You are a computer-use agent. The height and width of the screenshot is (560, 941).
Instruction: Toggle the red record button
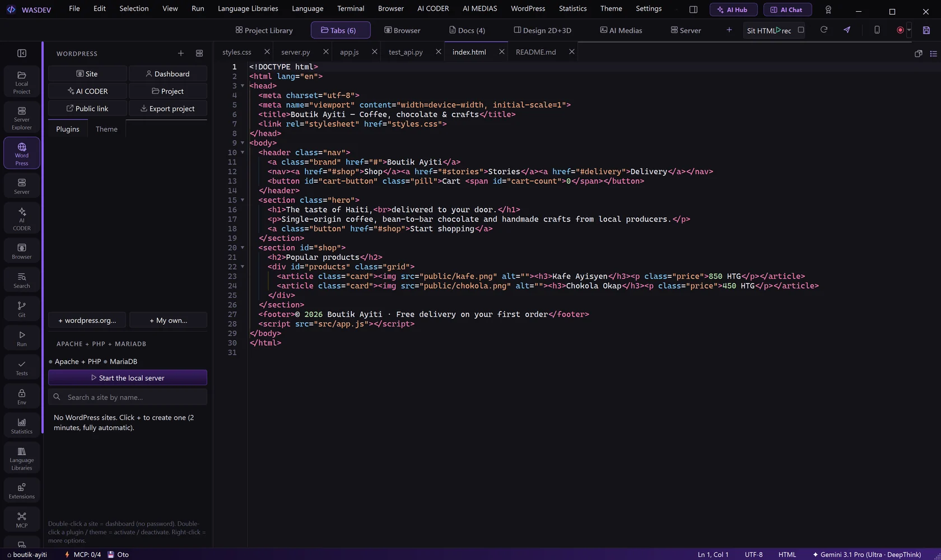pyautogui.click(x=900, y=30)
